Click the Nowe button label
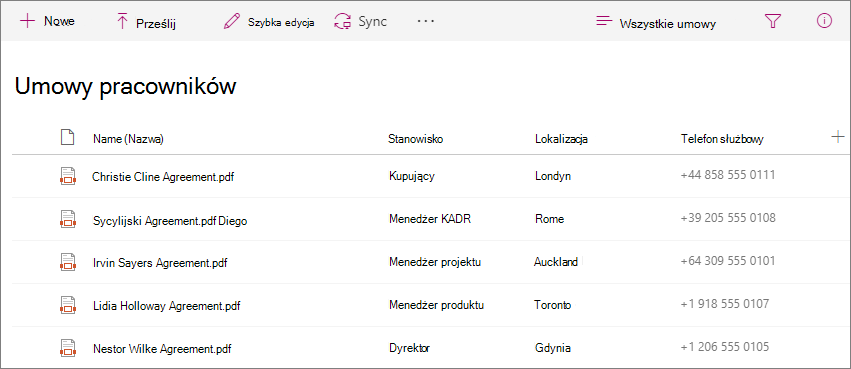 (59, 21)
